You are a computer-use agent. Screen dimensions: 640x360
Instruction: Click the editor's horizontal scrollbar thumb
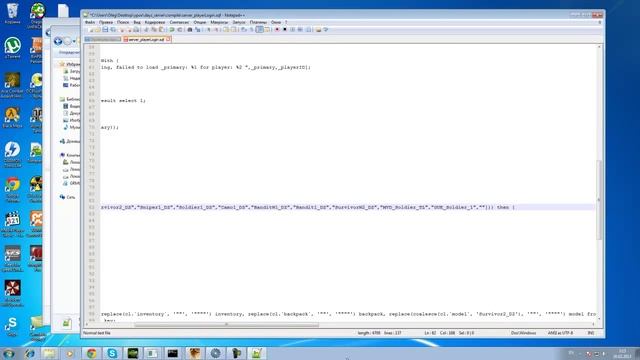[x=226, y=325]
